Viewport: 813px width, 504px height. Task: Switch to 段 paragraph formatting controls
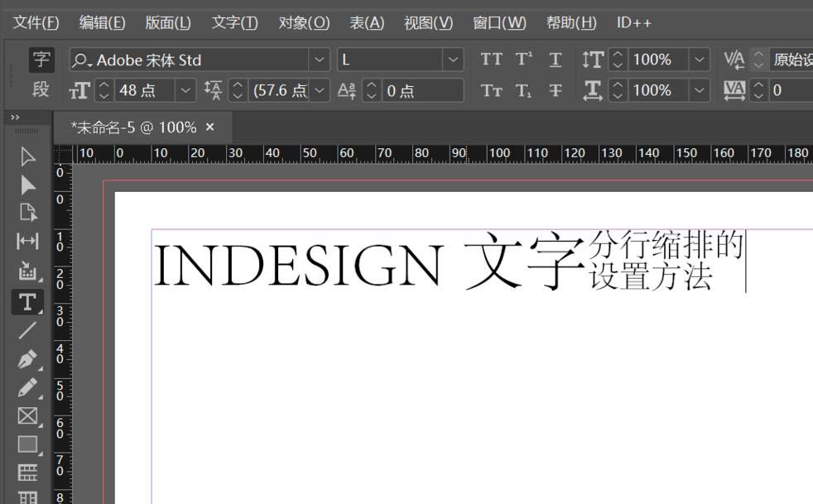click(x=41, y=89)
